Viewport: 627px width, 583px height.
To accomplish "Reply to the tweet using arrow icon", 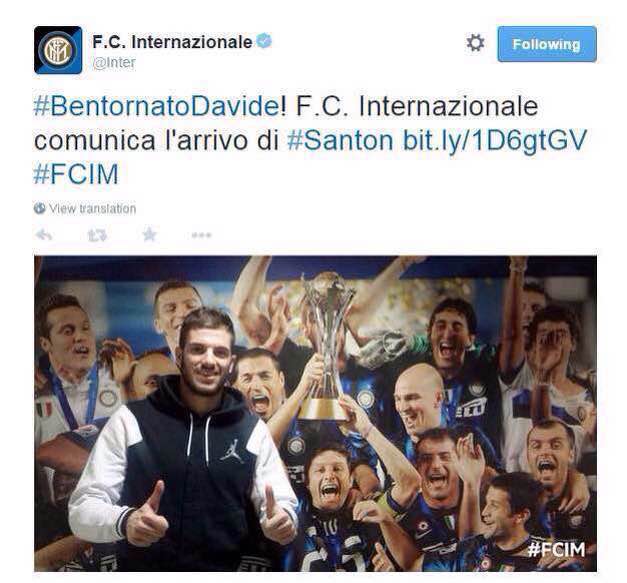I will [44, 235].
